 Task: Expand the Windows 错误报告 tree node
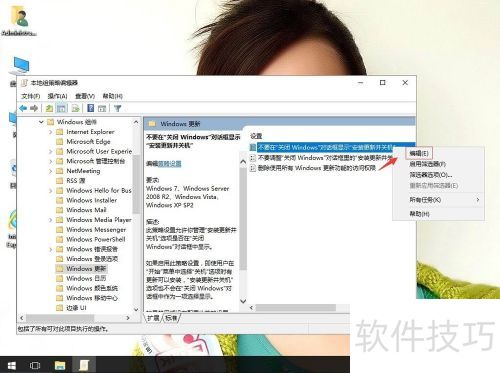point(50,249)
